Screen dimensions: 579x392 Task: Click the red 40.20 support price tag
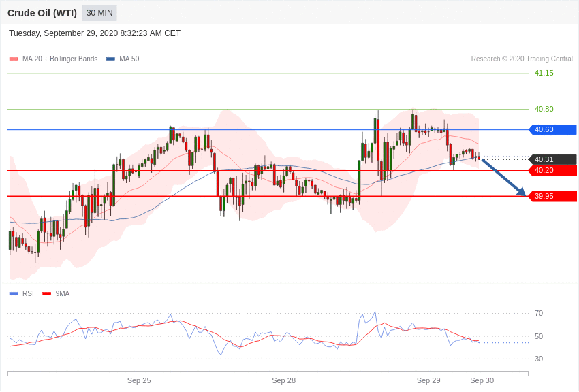(553, 170)
